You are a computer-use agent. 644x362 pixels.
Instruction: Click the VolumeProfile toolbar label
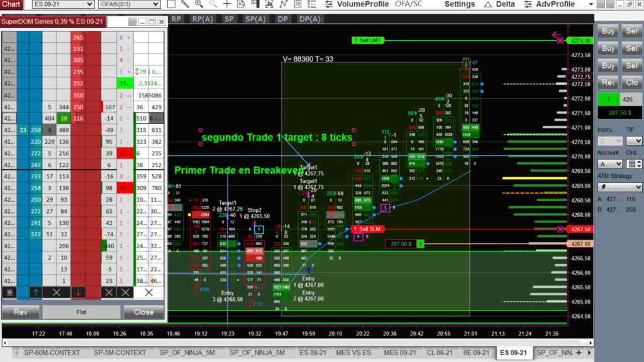point(363,4)
